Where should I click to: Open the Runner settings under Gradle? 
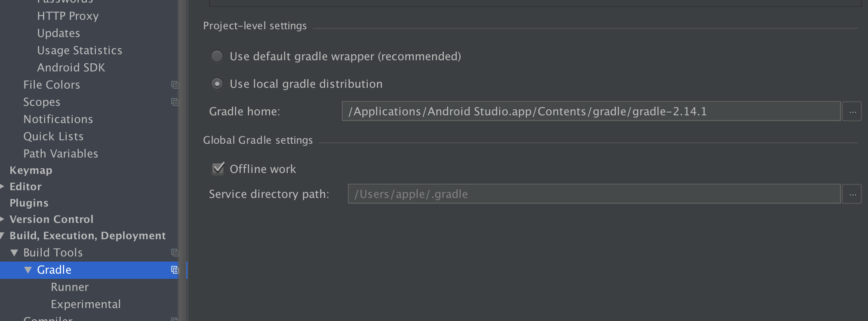pyautogui.click(x=70, y=287)
